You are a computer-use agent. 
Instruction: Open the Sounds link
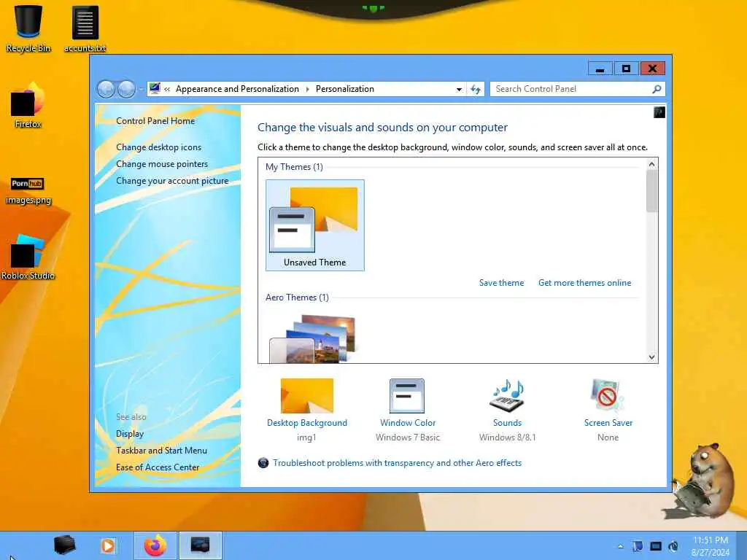[508, 423]
